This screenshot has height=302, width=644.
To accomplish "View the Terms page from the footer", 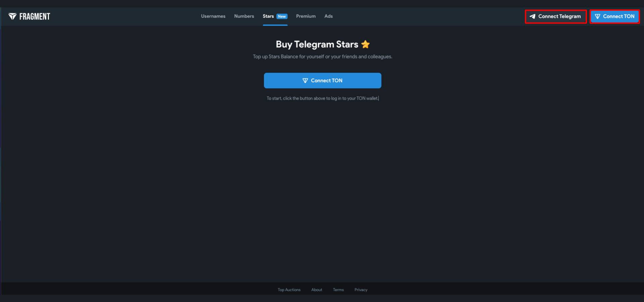I will tap(338, 290).
